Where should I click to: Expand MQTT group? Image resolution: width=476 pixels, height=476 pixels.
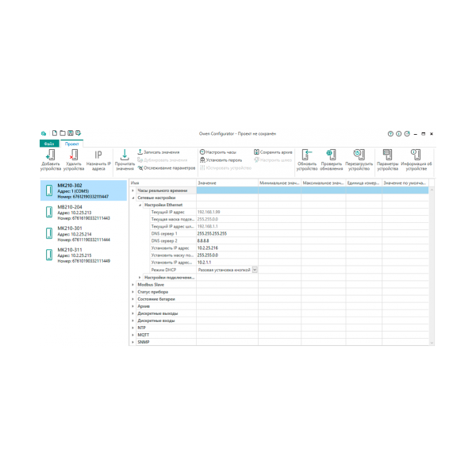(x=132, y=335)
